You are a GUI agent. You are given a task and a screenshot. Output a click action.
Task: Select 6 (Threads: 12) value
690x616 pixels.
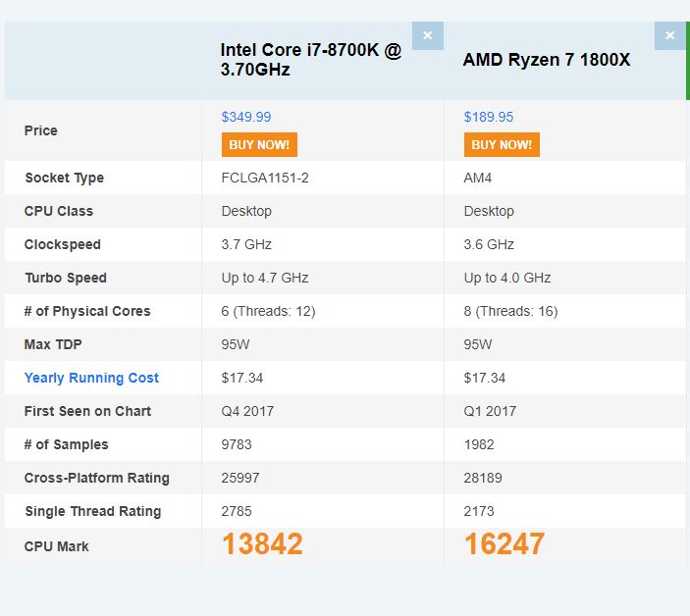[268, 311]
